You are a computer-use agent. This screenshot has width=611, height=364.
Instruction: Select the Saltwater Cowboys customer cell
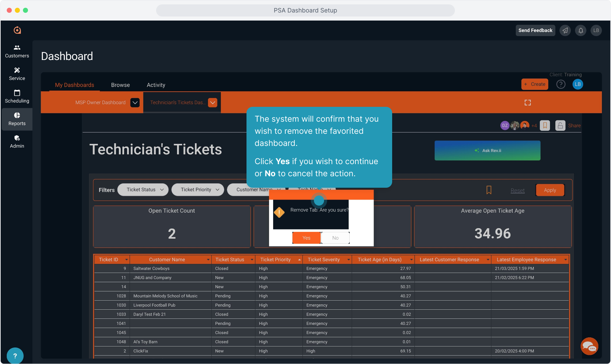point(171,269)
